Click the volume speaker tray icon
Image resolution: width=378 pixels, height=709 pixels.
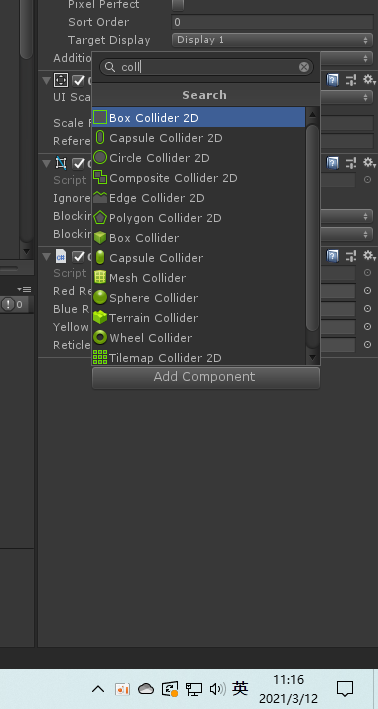pyautogui.click(x=217, y=689)
